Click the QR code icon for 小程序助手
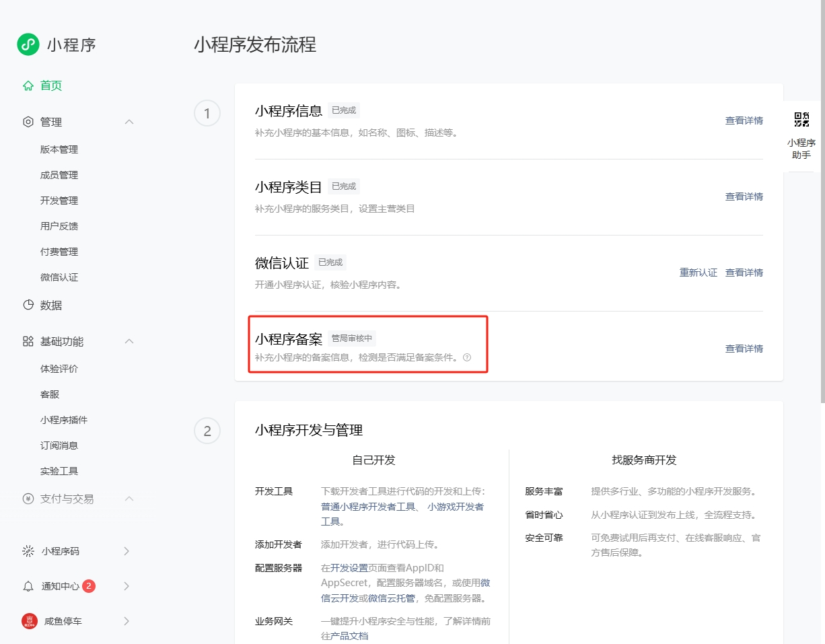825x644 pixels. pos(801,120)
